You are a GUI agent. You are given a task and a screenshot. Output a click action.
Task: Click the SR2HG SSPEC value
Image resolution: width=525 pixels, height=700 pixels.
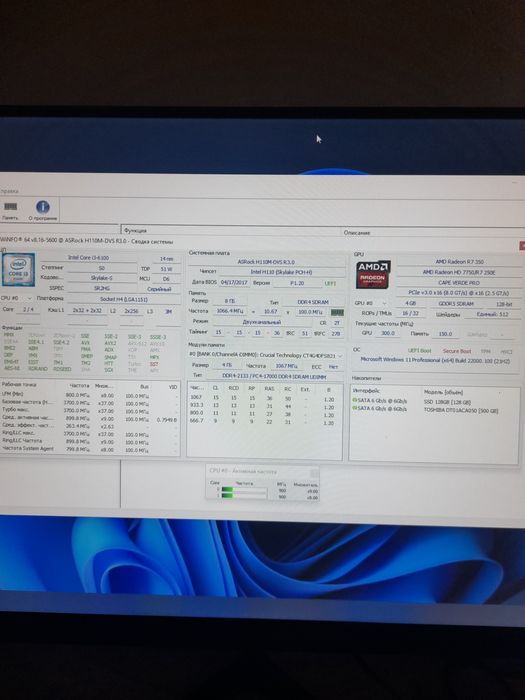(102, 288)
